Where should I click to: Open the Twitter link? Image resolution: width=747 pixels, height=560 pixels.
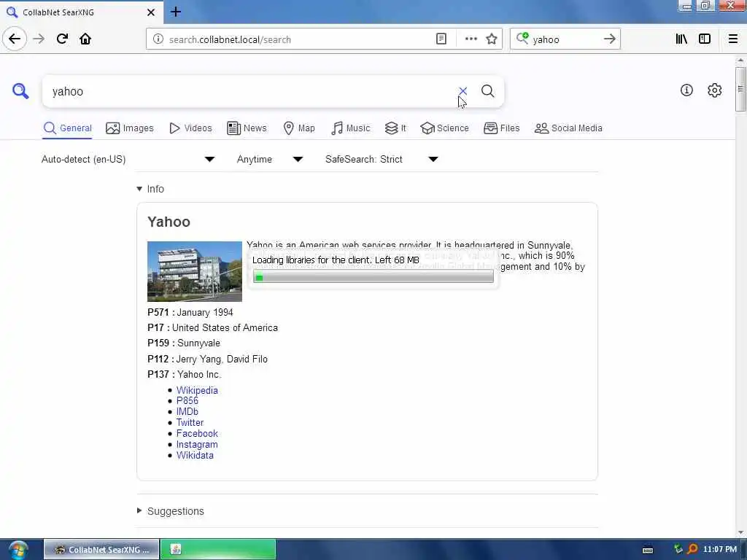(x=190, y=422)
